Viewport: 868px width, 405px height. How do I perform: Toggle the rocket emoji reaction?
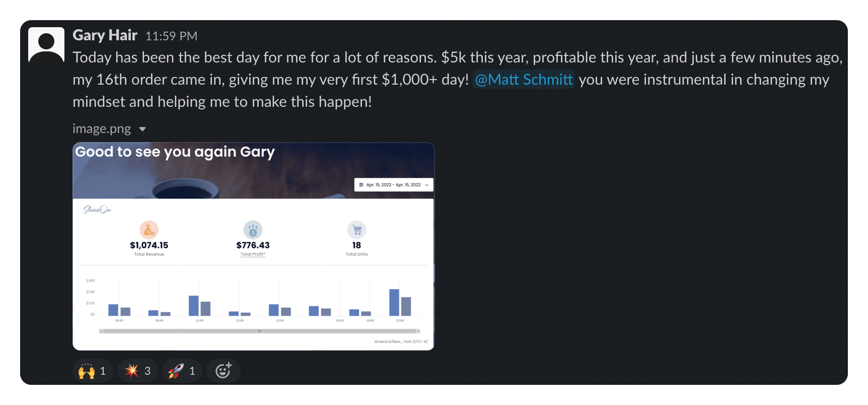click(x=182, y=371)
